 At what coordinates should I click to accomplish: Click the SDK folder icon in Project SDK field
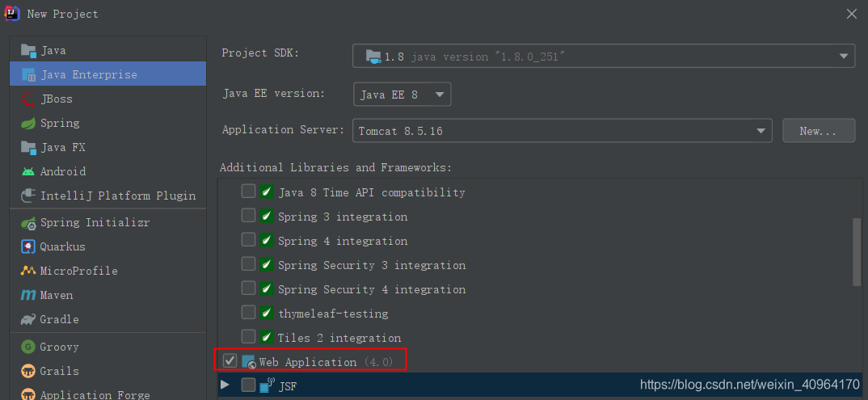coord(373,57)
